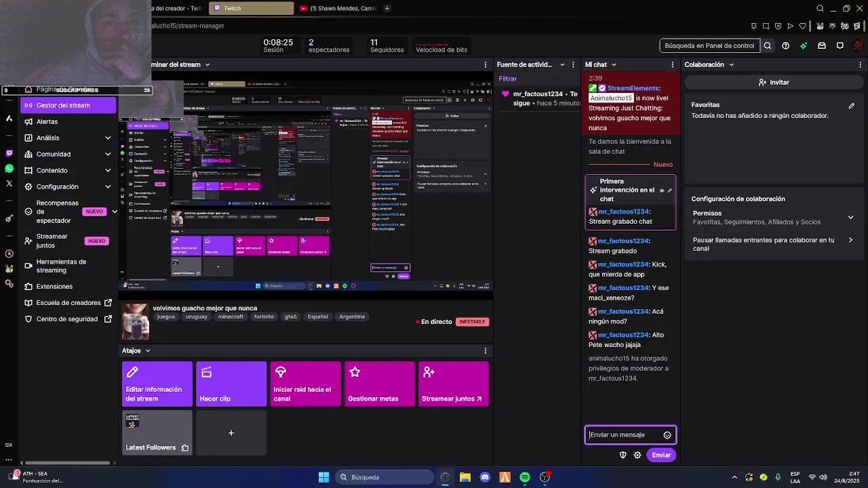Click the chat shield moderation icon

pos(623,455)
